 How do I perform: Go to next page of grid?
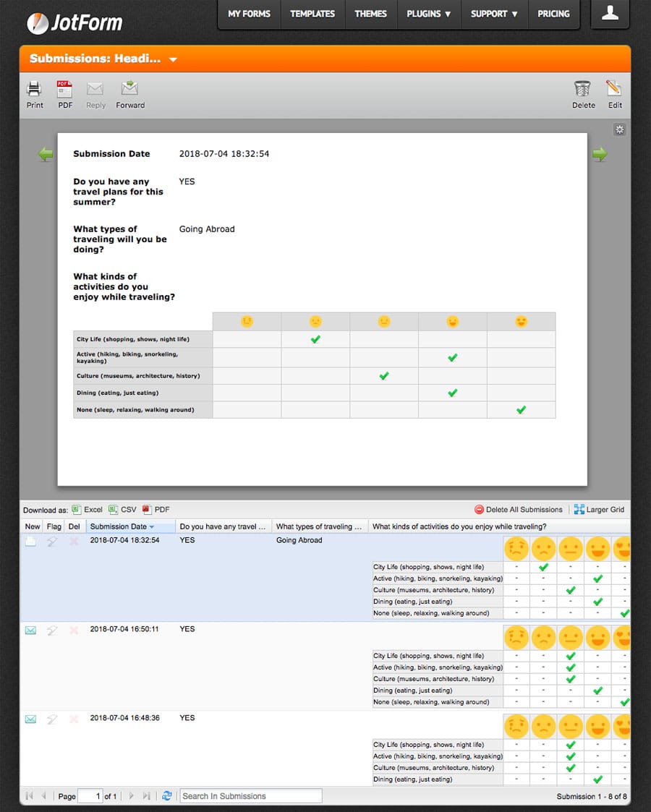(x=131, y=796)
